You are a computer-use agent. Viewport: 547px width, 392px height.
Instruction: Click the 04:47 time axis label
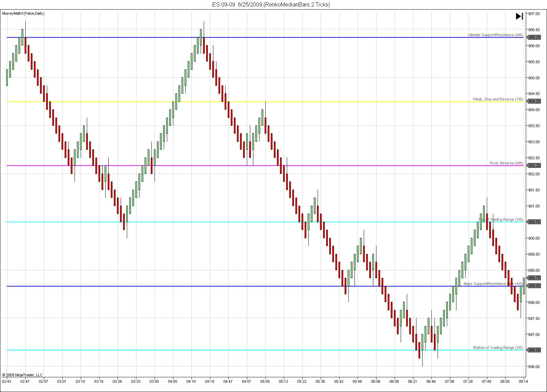tap(228, 381)
